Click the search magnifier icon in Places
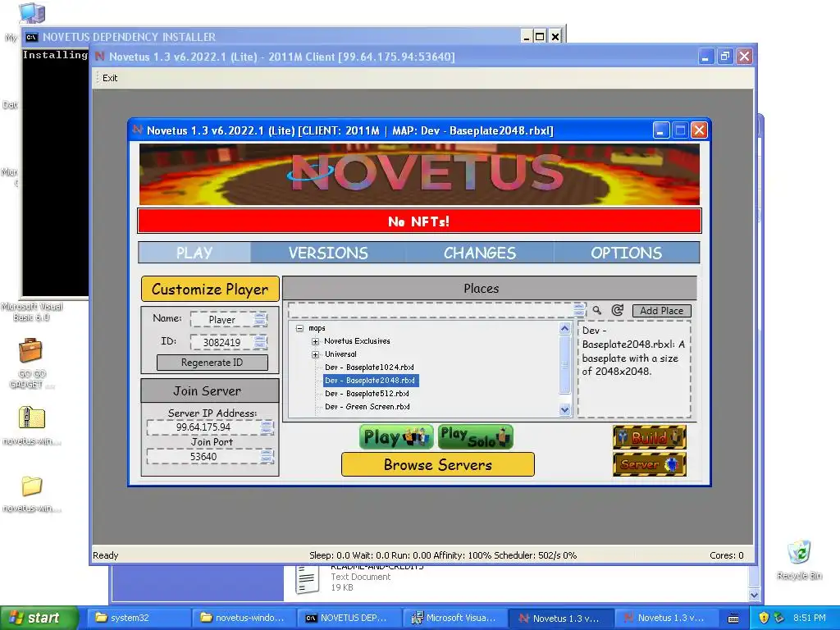The width and height of the screenshot is (840, 630). [x=597, y=310]
